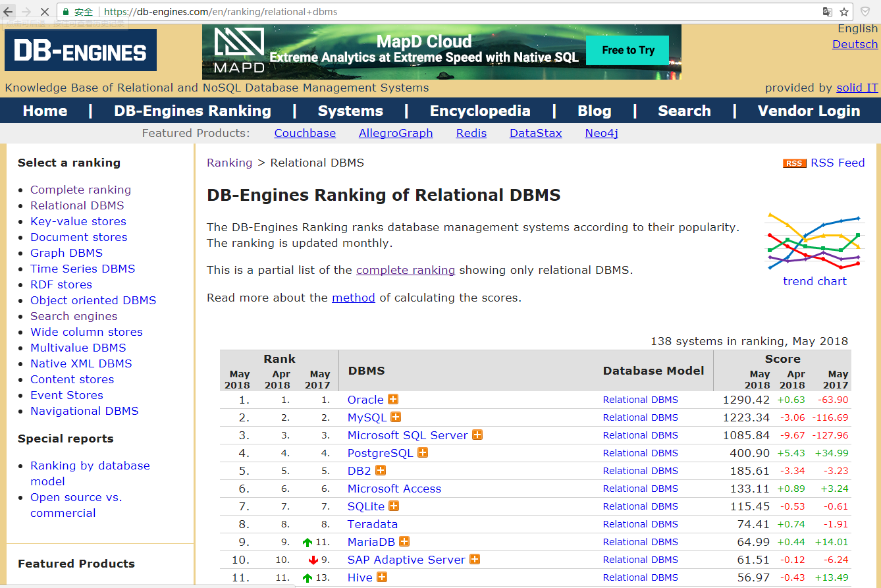Click the shield extension icon
The height and width of the screenshot is (588, 881).
coord(865,12)
